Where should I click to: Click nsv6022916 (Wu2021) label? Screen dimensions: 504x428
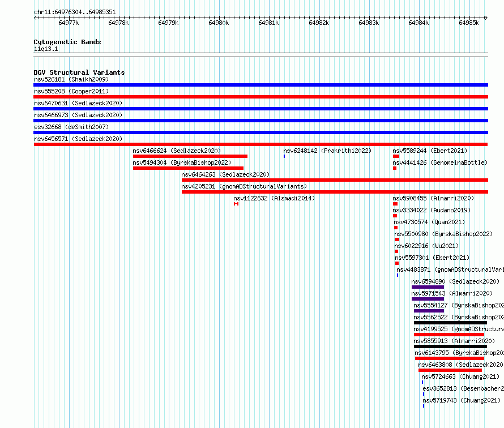pos(426,246)
